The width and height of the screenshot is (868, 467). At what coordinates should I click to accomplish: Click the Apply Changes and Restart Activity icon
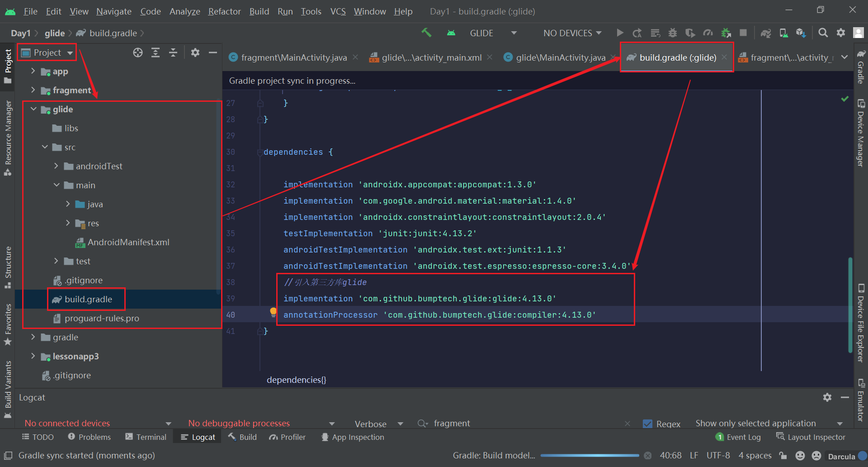[637, 33]
